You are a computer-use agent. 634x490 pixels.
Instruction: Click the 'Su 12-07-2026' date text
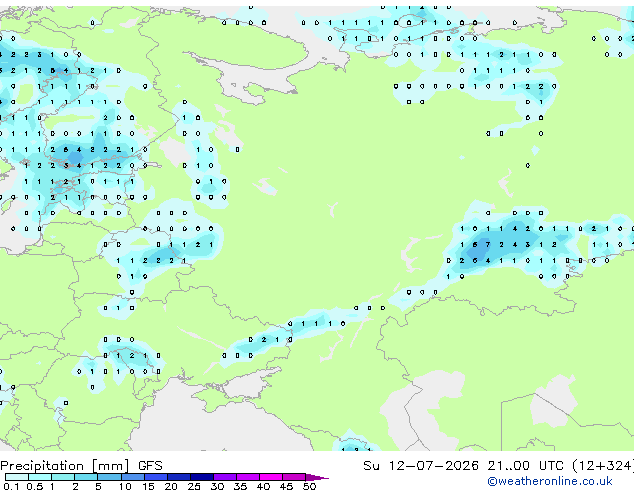[421, 466]
